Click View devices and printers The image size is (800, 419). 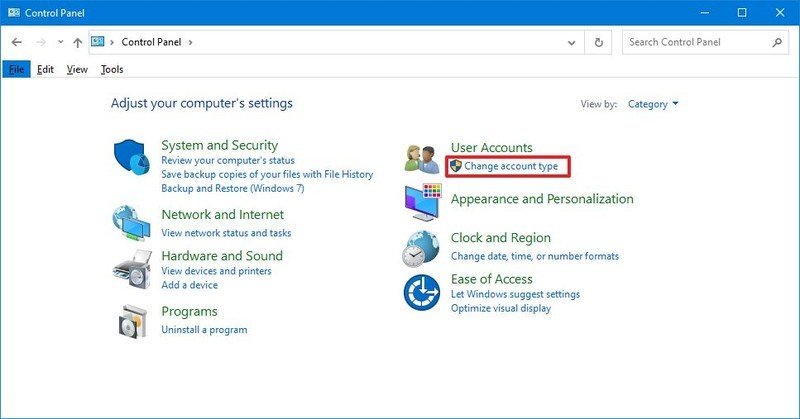[216, 271]
